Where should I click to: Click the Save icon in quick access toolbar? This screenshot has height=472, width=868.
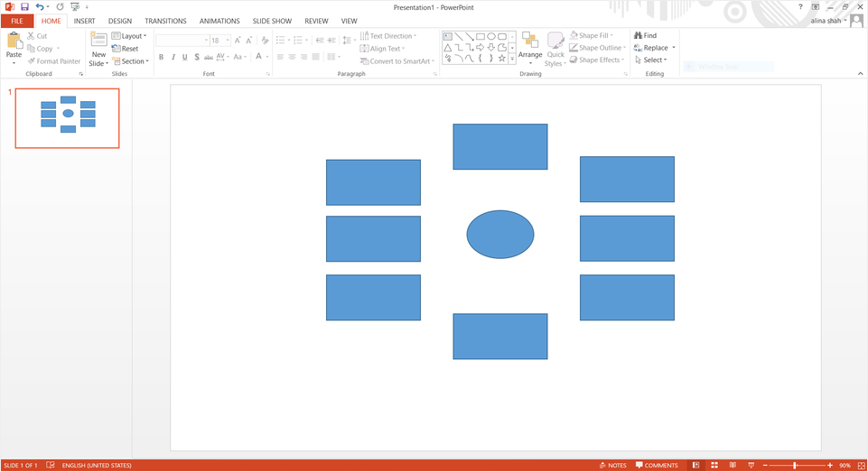pyautogui.click(x=24, y=6)
